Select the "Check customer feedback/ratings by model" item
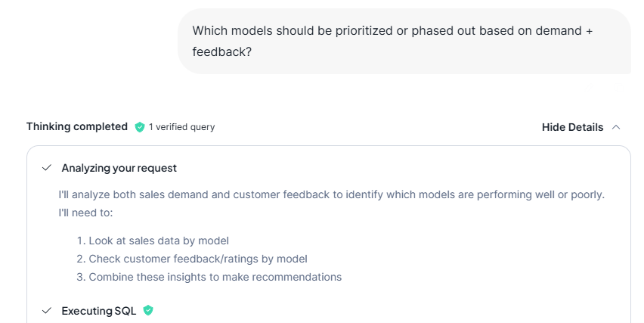The width and height of the screenshot is (644, 323). 198,259
